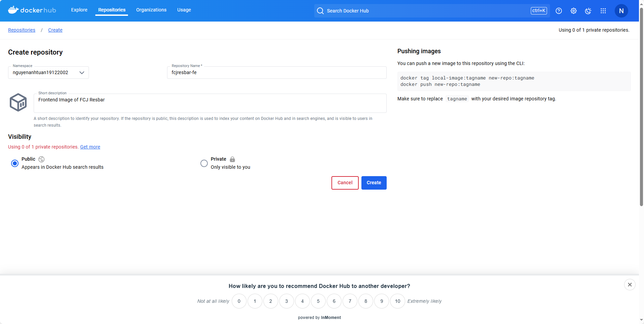644x324 pixels.
Task: Click the 'Pushing images' heading
Action: coord(419,51)
